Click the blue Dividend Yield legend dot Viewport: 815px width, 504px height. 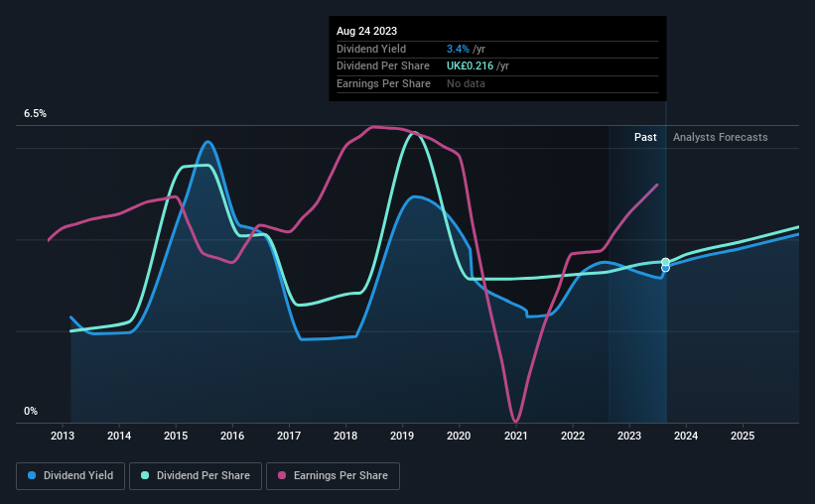[x=32, y=475]
